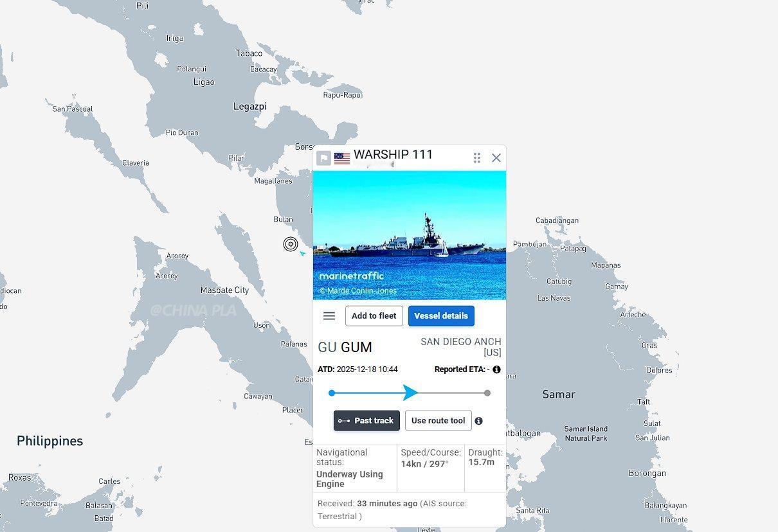This screenshot has width=778, height=532.
Task: Show the vessel's Past track
Action: coord(366,421)
